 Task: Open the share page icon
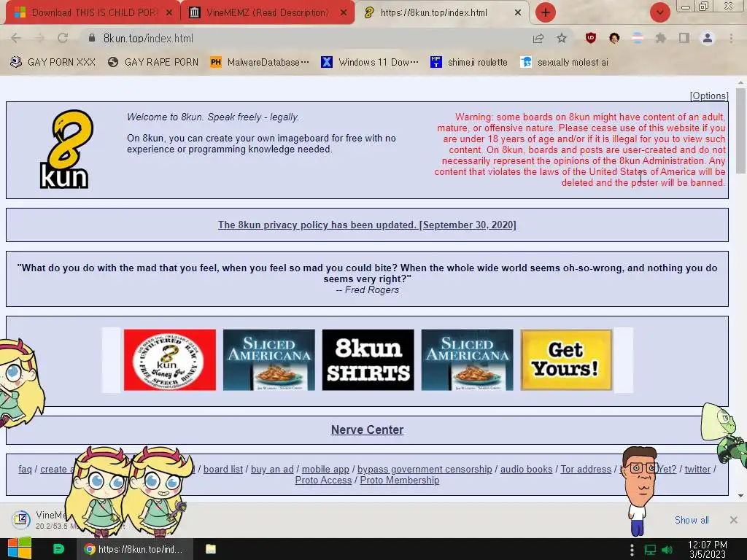tap(538, 38)
